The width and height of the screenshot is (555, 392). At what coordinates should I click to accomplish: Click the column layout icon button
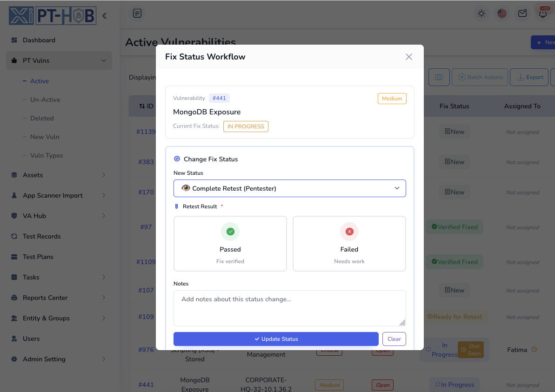(x=439, y=77)
